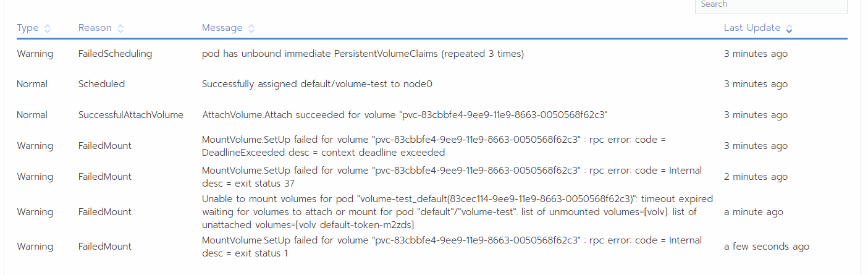Image resolution: width=868 pixels, height=275 pixels.
Task: Click the 'a few seconds ago' timestamp
Action: (x=766, y=247)
